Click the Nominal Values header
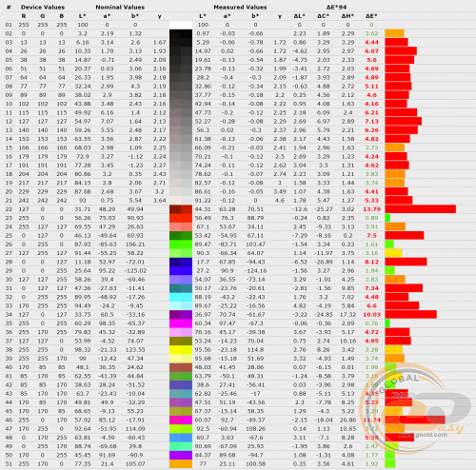Screen dimensions: 476x470 tap(120, 7)
